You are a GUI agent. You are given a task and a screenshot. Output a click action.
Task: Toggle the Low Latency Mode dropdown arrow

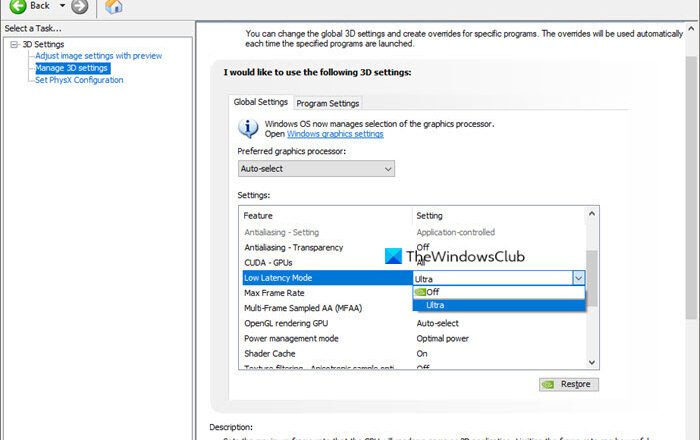pos(579,278)
